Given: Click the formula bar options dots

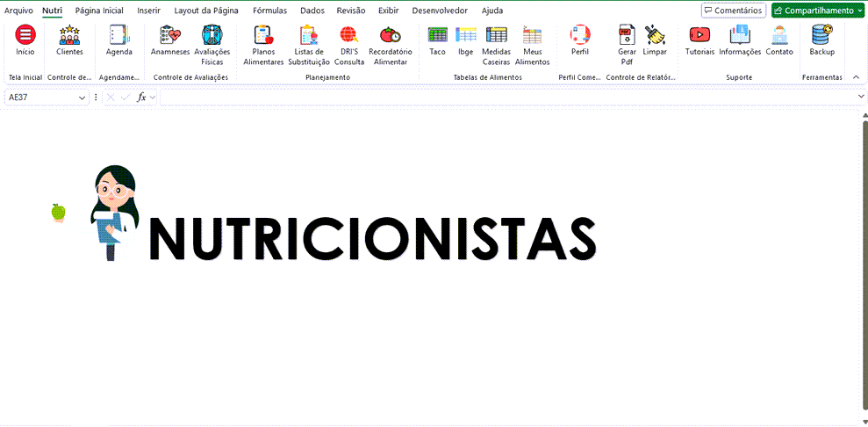Looking at the screenshot, I should tap(96, 98).
